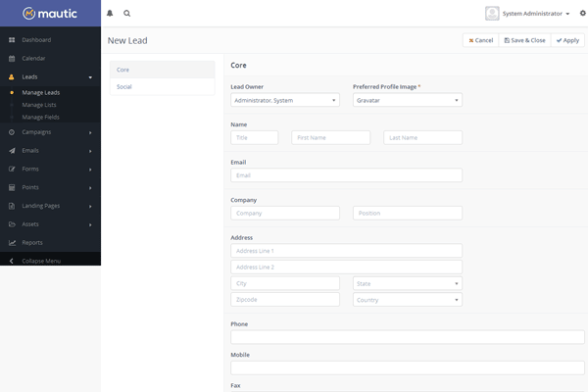
Task: Open System Administrator user menu
Action: point(528,14)
